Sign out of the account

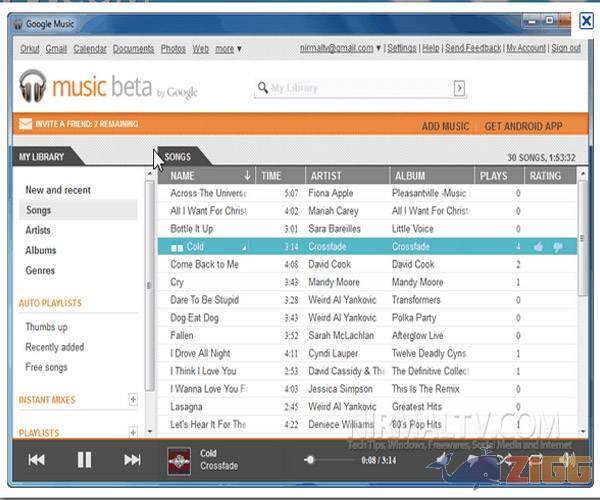click(566, 48)
